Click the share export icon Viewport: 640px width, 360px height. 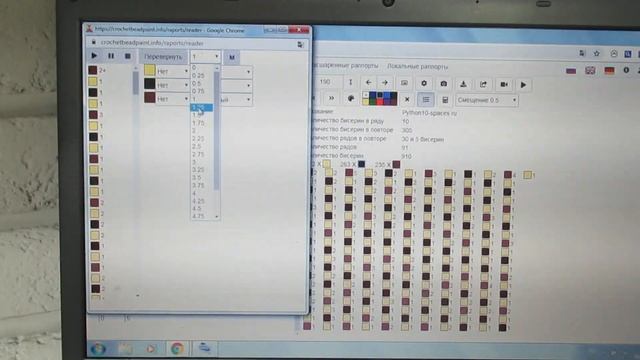pyautogui.click(x=483, y=84)
